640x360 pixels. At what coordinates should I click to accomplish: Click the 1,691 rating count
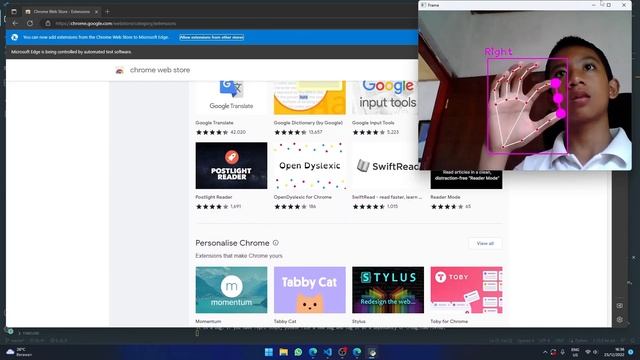tap(236, 207)
